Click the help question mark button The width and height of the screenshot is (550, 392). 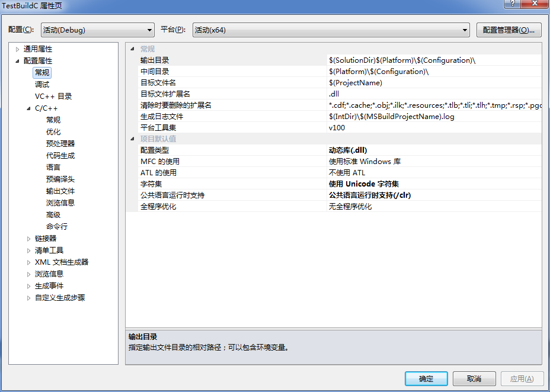(513, 4)
